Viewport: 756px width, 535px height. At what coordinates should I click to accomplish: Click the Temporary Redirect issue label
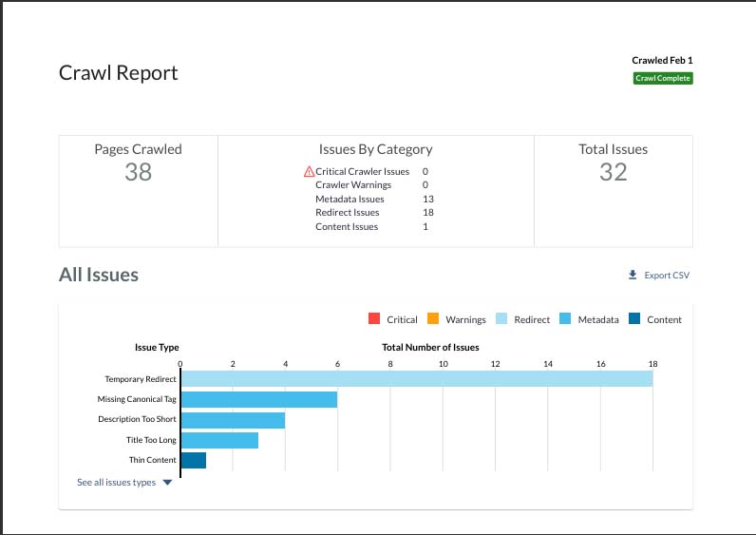[141, 379]
